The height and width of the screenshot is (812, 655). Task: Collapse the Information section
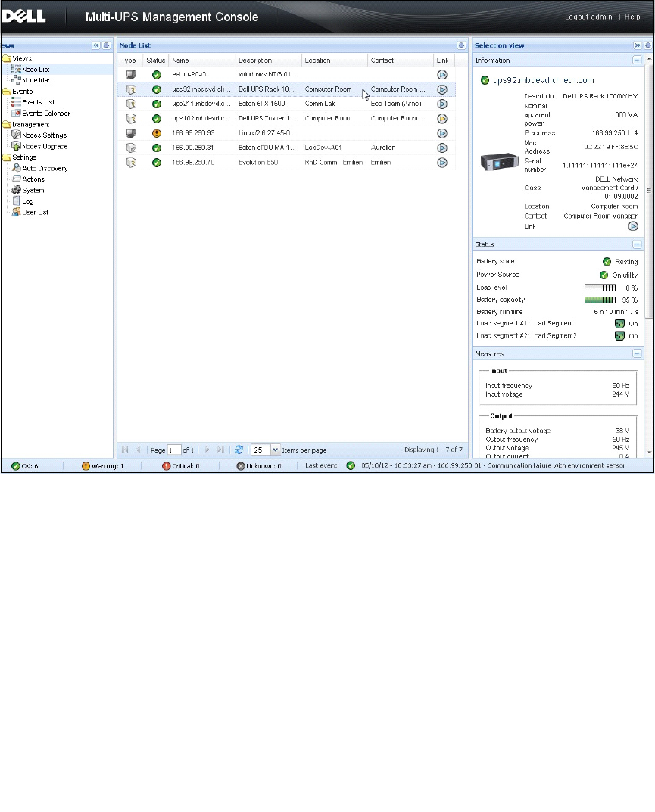(637, 61)
